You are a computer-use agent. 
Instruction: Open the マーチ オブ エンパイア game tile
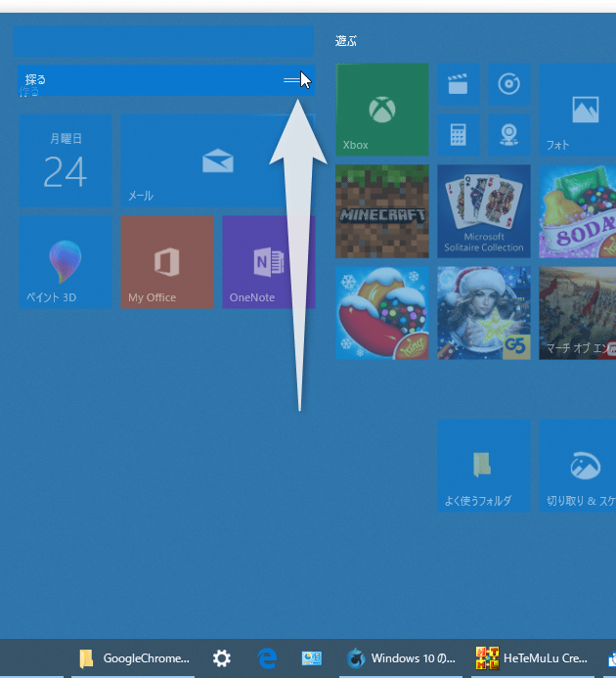[578, 313]
